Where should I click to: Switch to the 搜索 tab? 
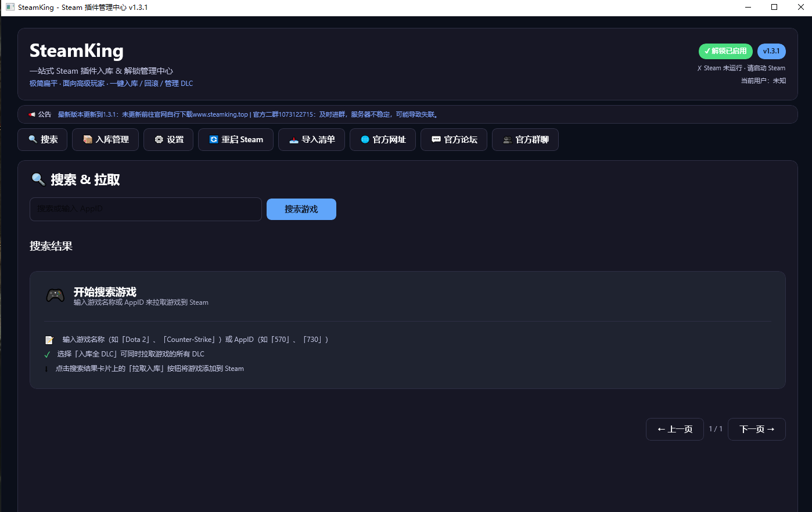click(x=42, y=139)
